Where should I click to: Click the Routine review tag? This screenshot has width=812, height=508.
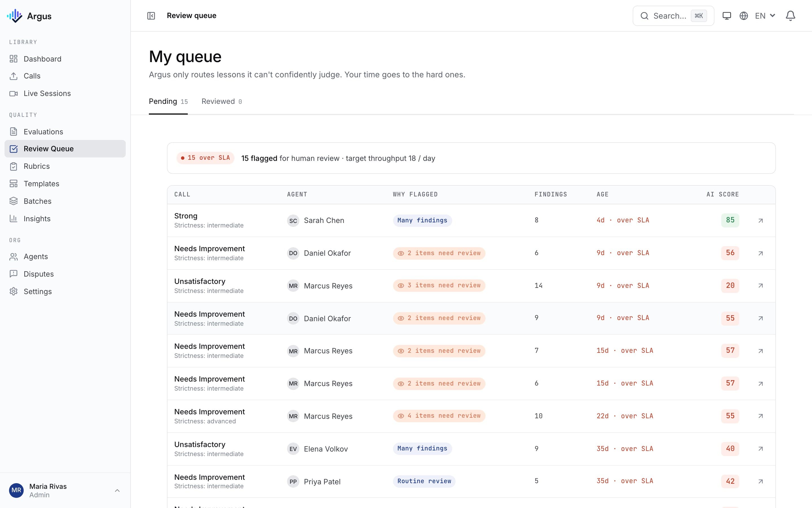tap(424, 481)
